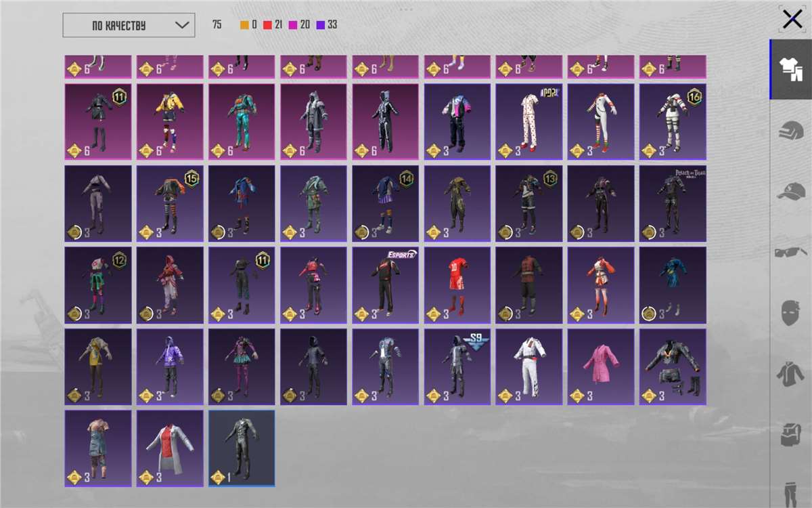This screenshot has height=508, width=812.
Task: Click the orange rarity color square
Action: 244,25
